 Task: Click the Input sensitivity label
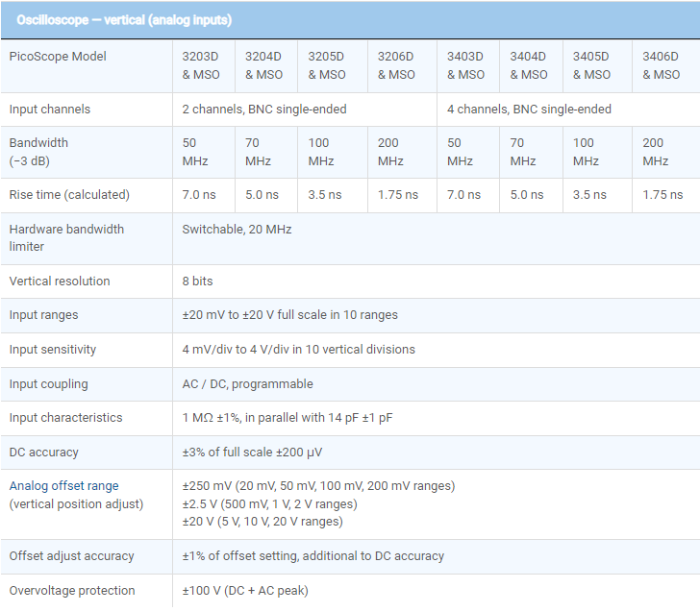53,350
